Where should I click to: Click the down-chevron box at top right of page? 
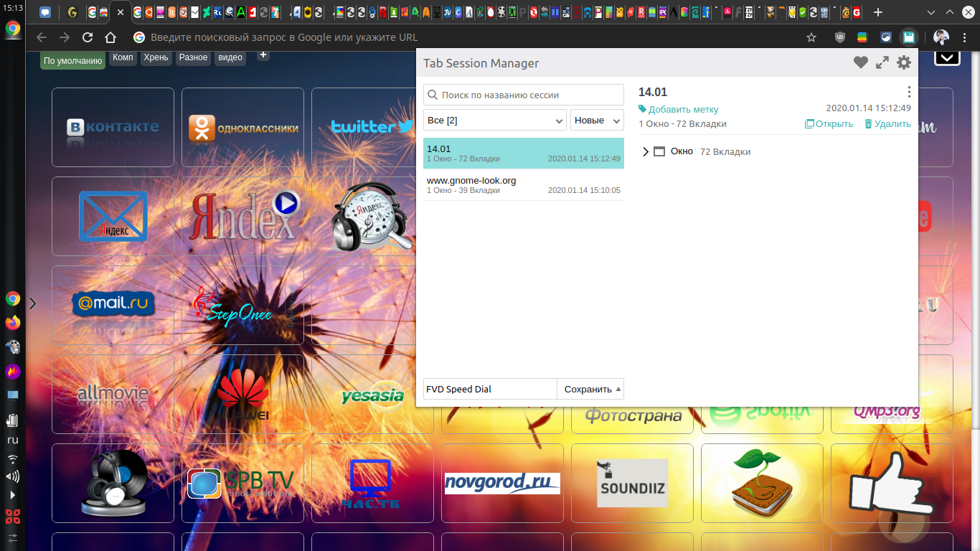(947, 57)
